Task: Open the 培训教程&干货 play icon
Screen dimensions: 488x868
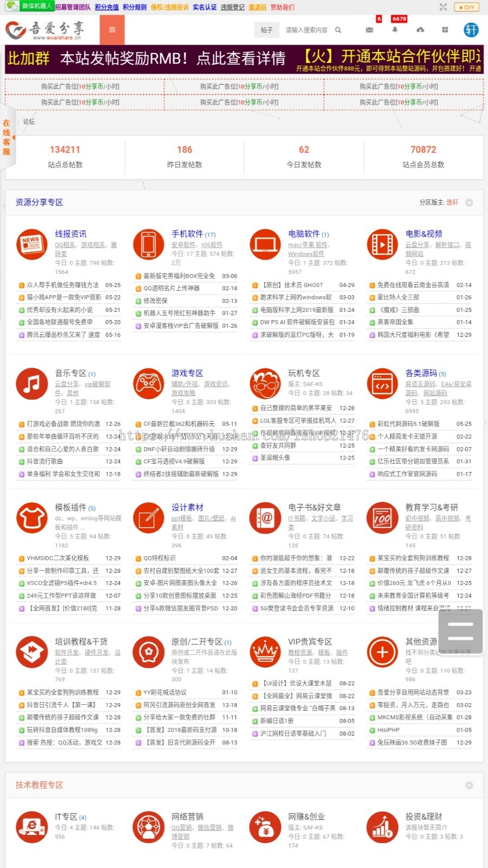Action: click(31, 652)
